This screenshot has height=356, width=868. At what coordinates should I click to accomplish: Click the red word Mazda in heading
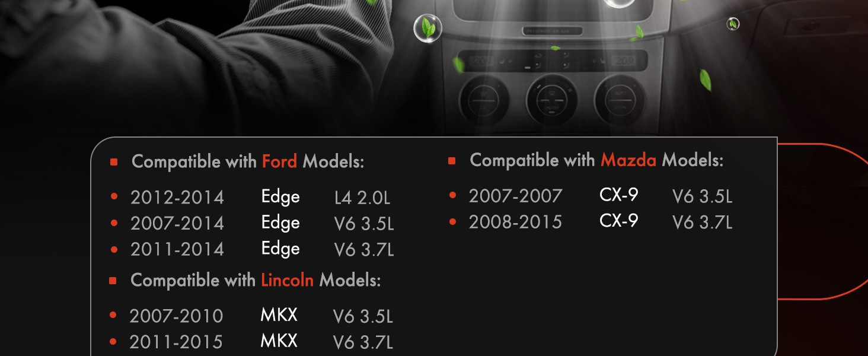tap(628, 160)
